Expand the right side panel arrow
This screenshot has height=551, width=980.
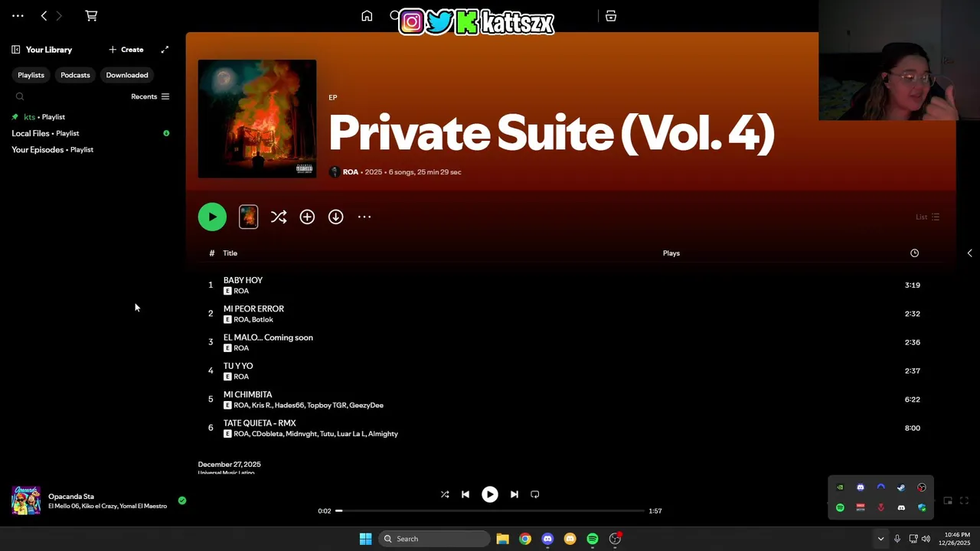(969, 253)
